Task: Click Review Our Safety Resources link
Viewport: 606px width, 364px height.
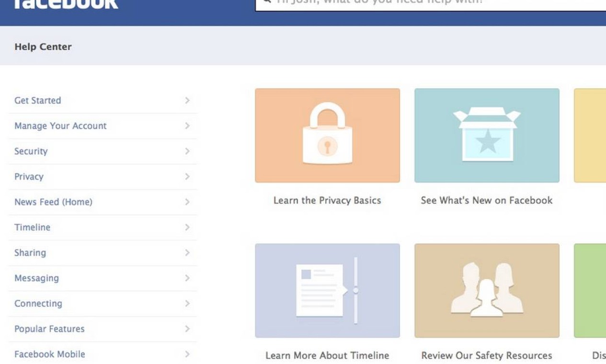Action: pyautogui.click(x=487, y=356)
